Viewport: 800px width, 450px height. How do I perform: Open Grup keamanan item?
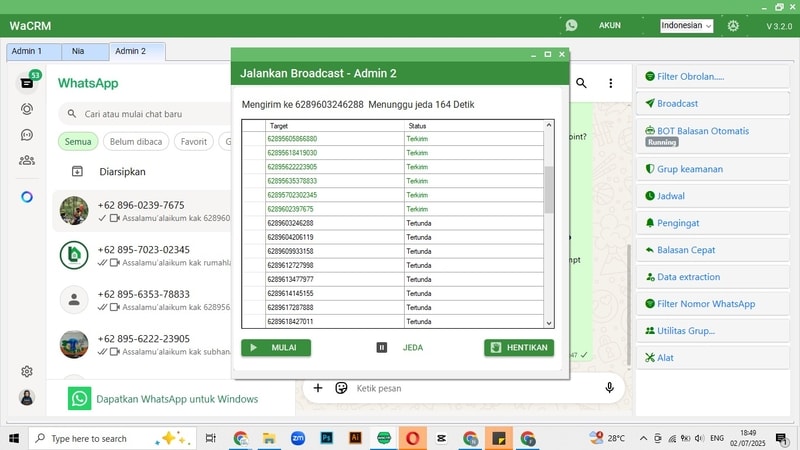click(x=713, y=169)
